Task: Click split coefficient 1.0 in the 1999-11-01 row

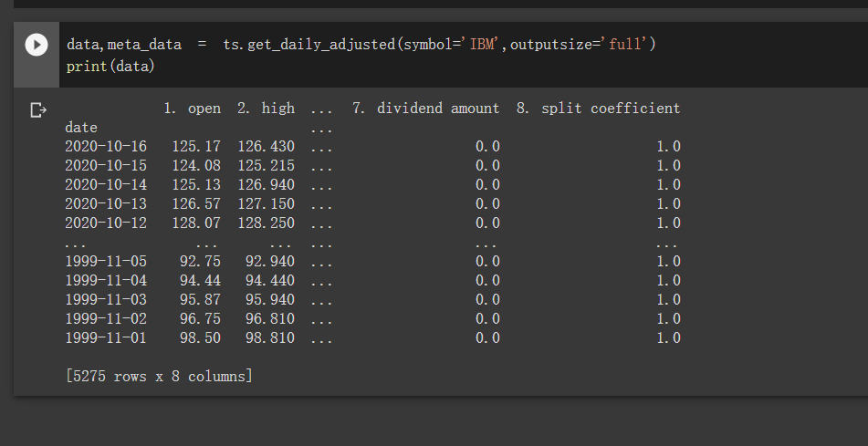Action: [668, 338]
